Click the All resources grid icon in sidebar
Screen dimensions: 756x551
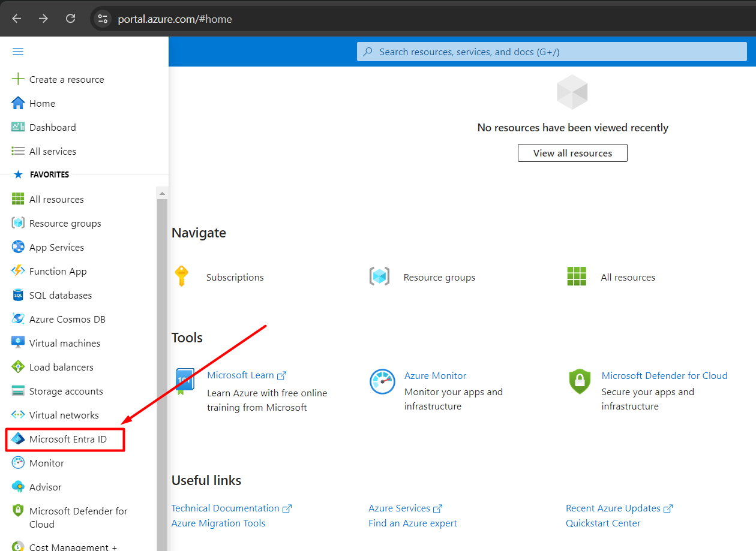18,199
